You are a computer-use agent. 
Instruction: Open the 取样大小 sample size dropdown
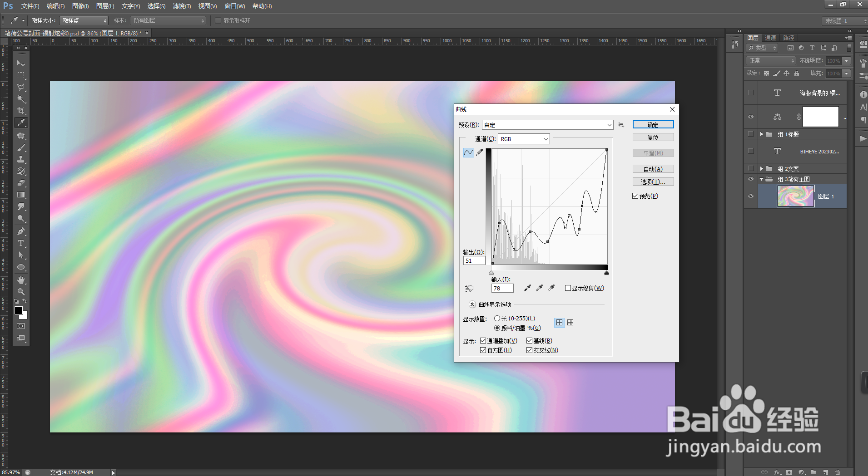point(84,20)
